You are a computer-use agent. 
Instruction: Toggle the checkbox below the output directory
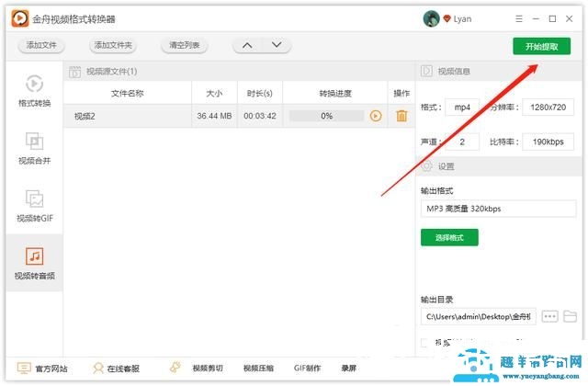click(424, 343)
